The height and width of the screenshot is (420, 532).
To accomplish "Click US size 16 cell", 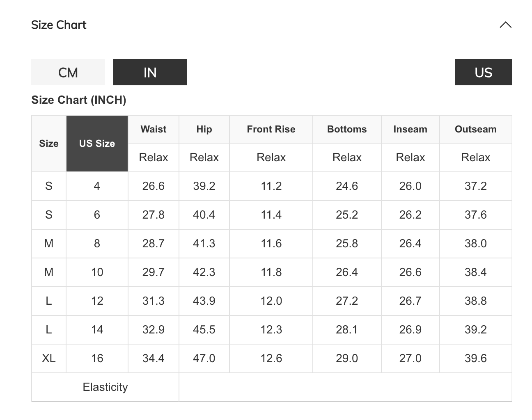I will point(97,358).
